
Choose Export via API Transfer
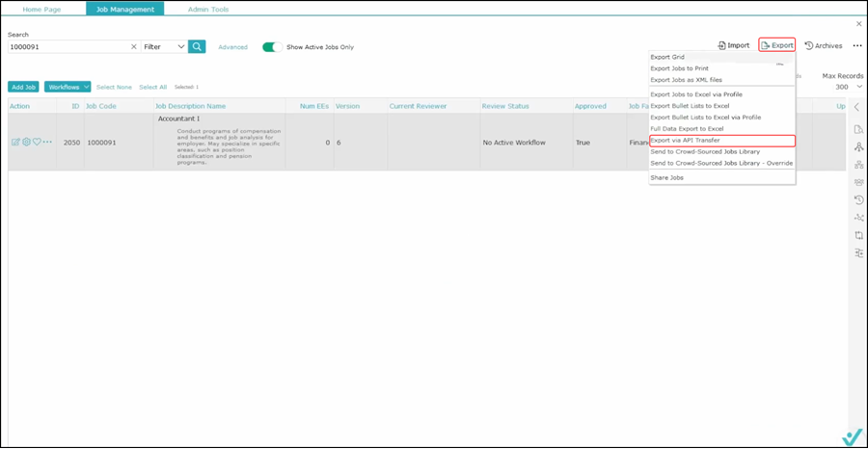point(685,141)
